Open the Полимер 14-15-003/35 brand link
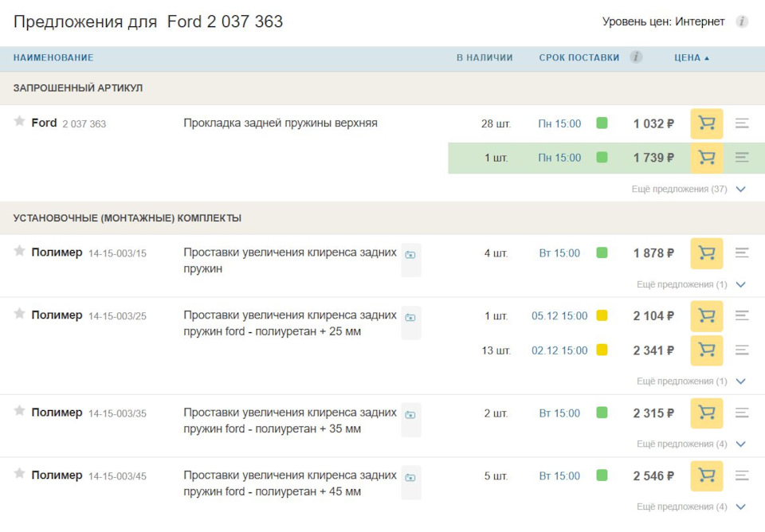Viewport: 765px width, 532px height. pos(57,413)
